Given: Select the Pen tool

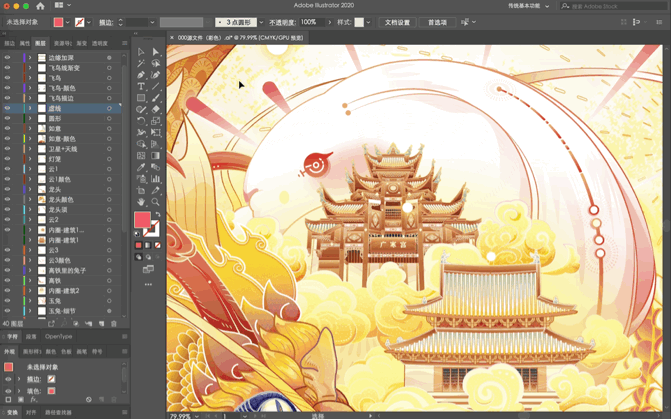Looking at the screenshot, I should tap(141, 75).
